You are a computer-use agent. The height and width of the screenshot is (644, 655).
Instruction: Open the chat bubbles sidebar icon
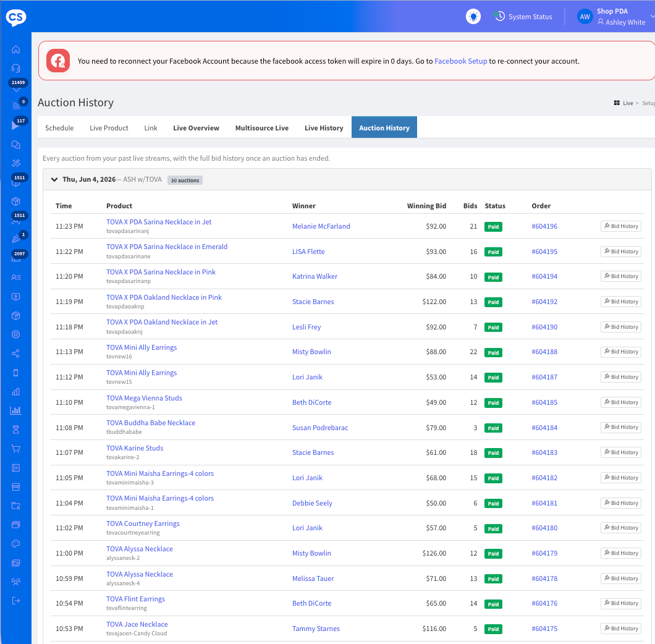[x=16, y=145]
